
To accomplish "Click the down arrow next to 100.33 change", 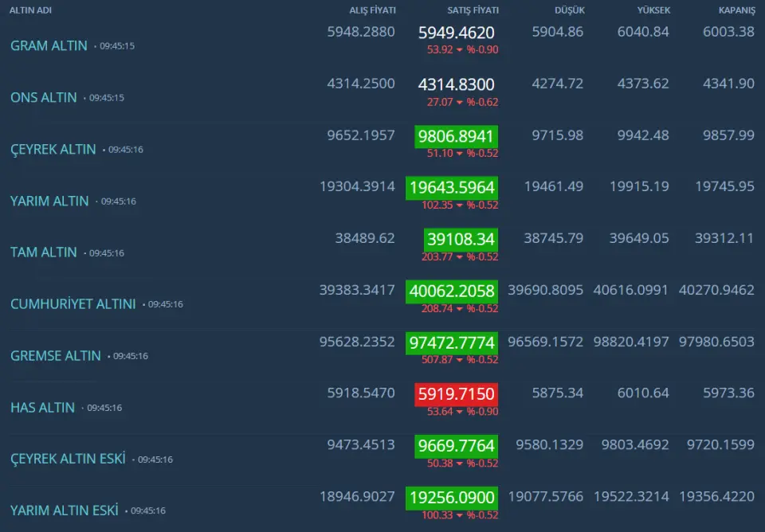I will pos(460,514).
